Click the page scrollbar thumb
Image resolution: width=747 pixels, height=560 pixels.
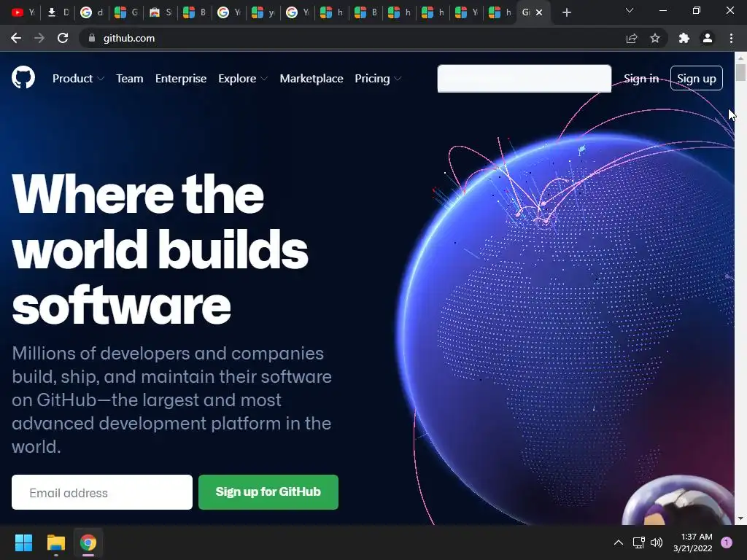(740, 72)
